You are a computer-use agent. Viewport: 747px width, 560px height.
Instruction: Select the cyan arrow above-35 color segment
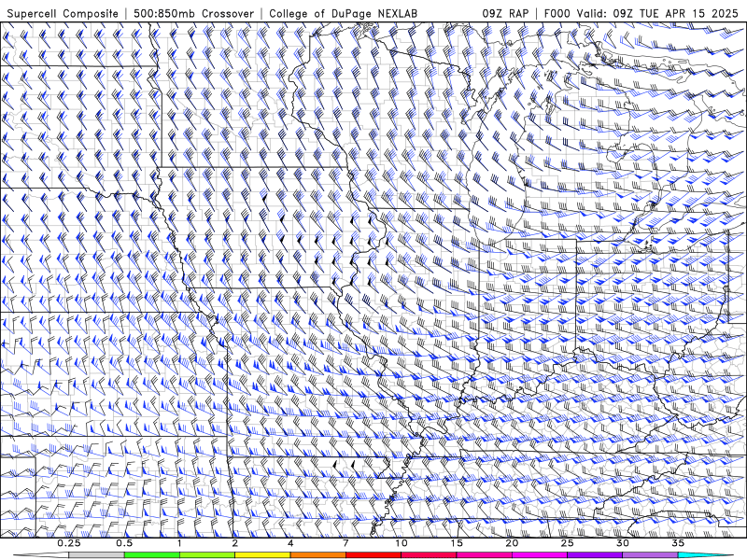(706, 555)
